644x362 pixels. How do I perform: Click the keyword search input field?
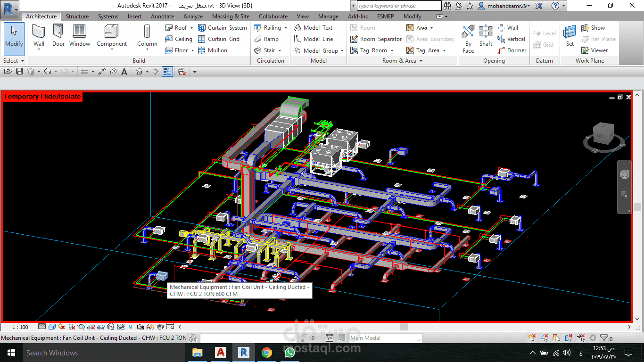click(x=399, y=6)
